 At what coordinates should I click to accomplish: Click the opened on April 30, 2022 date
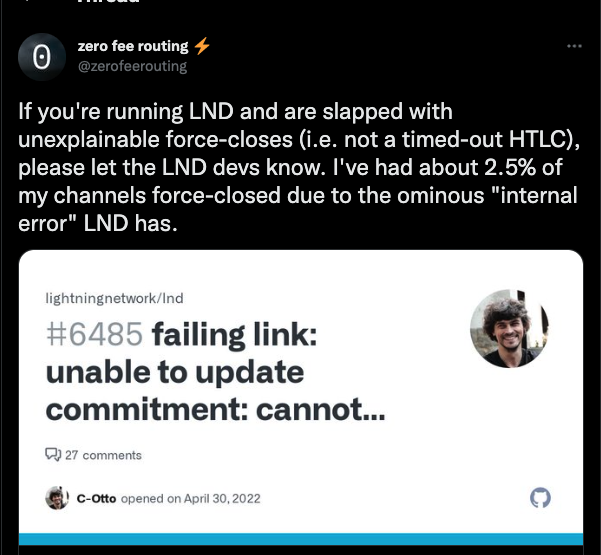tap(190, 498)
